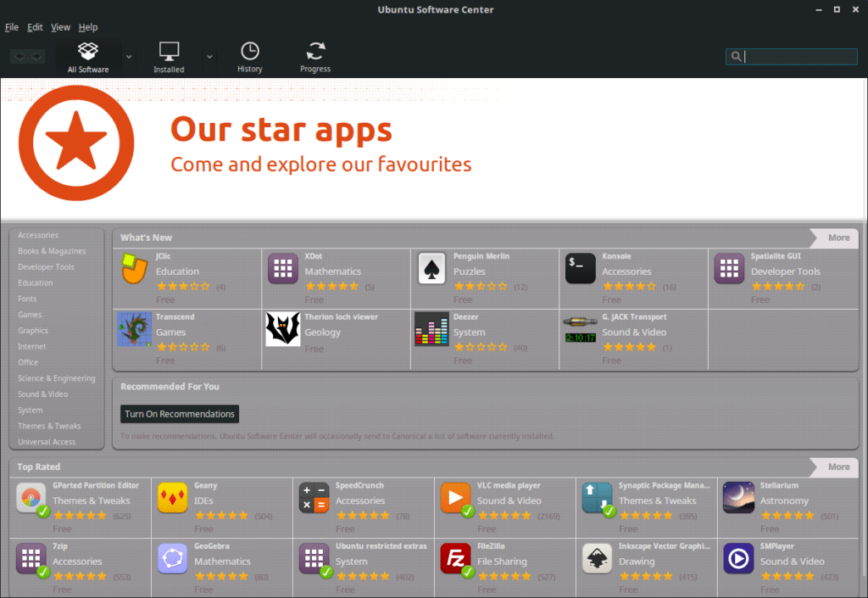Click the Inkscape Vector Graphics icon

pos(598,558)
